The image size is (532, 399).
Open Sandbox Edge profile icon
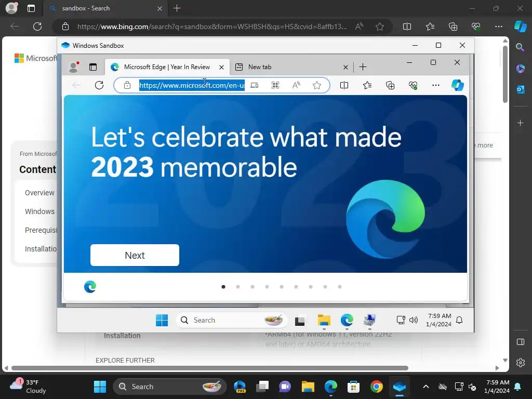point(74,67)
